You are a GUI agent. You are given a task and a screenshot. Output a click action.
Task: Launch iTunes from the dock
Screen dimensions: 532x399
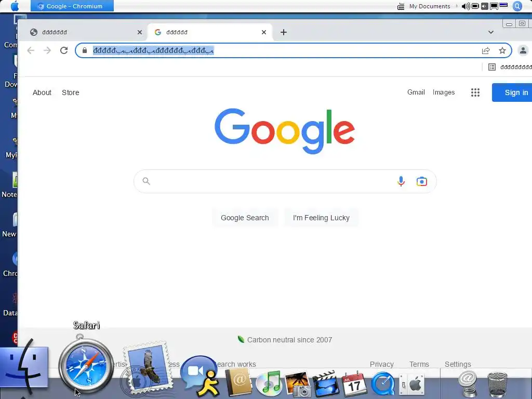pos(269,383)
